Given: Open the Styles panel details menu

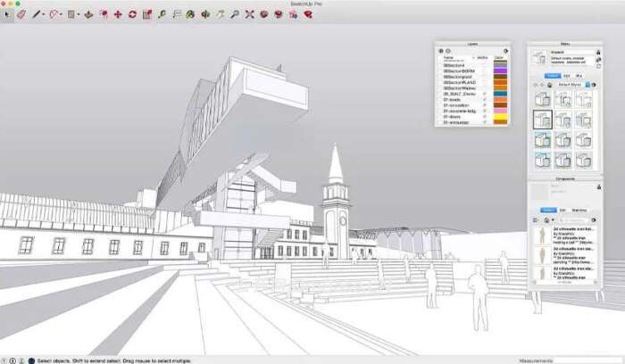Looking at the screenshot, I should click(594, 85).
